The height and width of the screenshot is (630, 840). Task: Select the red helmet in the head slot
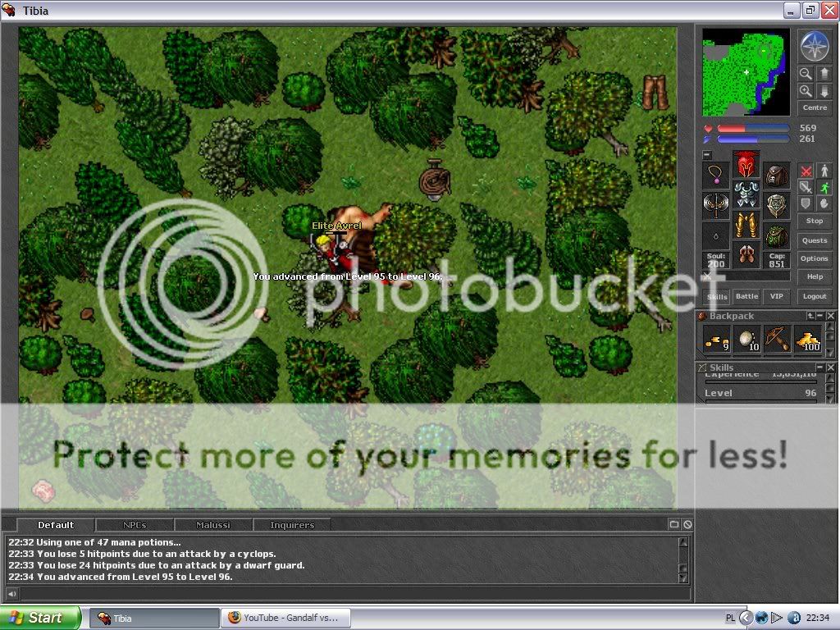click(x=746, y=164)
